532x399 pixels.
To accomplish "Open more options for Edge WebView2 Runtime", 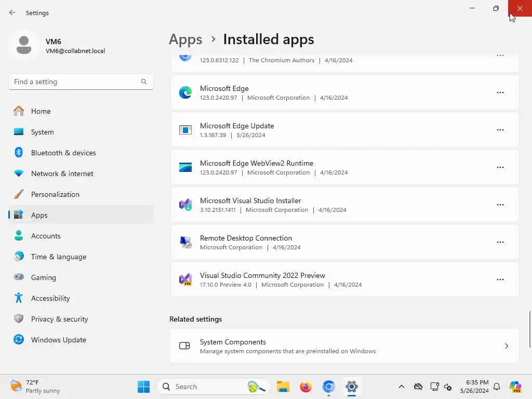I will pyautogui.click(x=500, y=167).
